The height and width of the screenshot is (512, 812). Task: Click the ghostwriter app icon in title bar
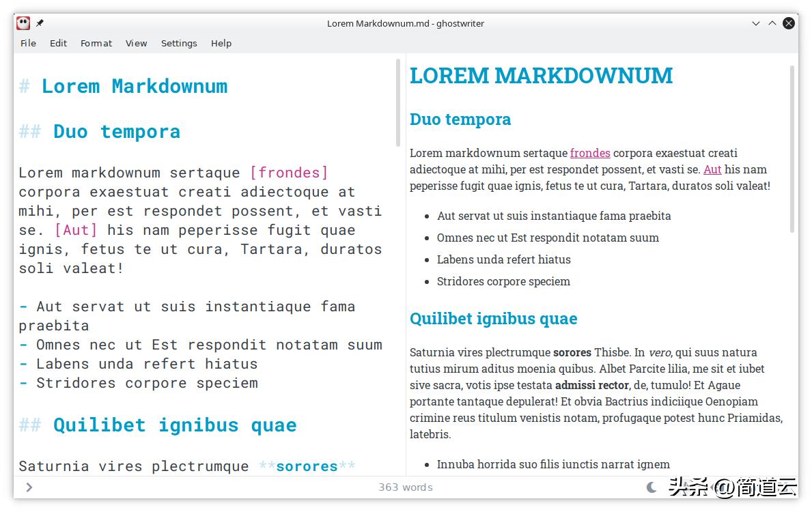point(23,23)
